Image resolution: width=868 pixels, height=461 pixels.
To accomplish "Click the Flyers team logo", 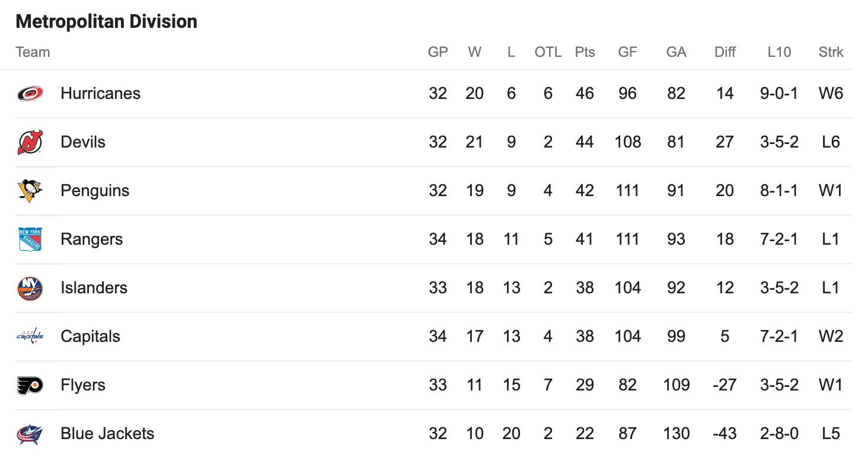I will pos(30,385).
